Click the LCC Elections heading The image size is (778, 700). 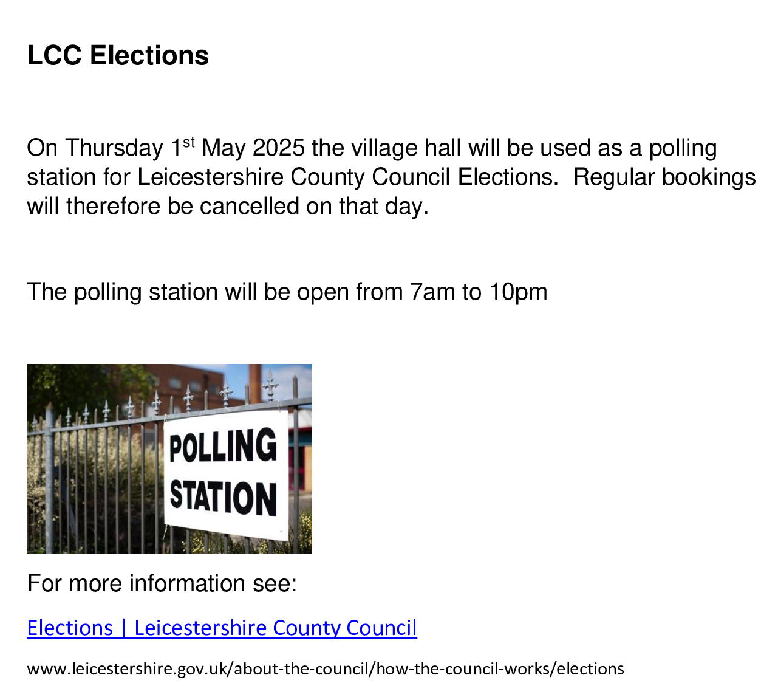118,55
